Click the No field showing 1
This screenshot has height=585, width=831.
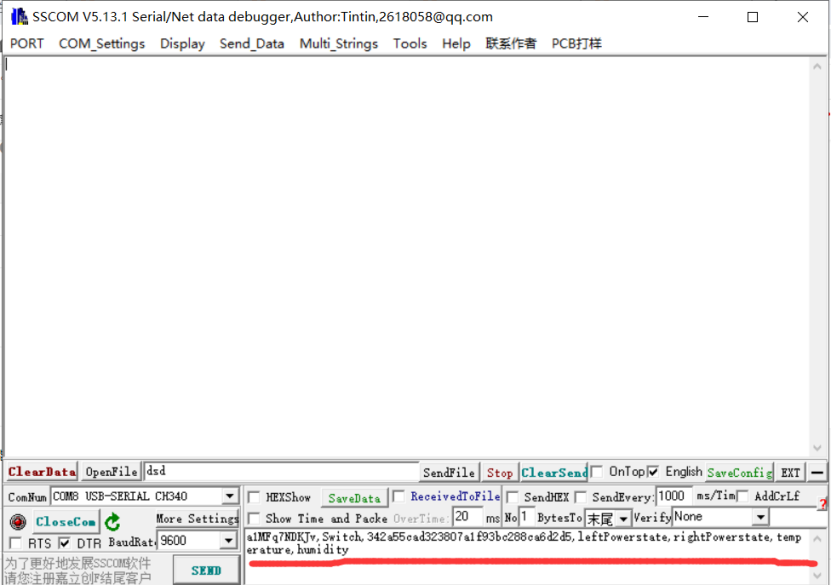[x=526, y=517]
